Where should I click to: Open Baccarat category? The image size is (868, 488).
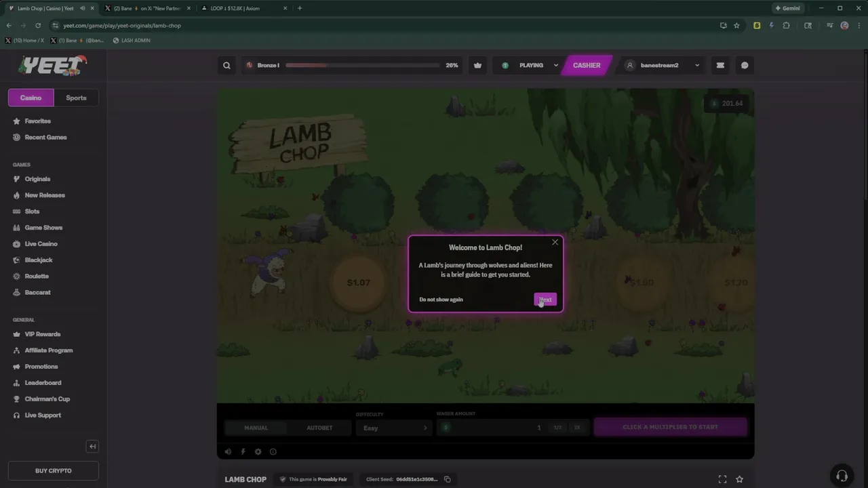(x=37, y=293)
